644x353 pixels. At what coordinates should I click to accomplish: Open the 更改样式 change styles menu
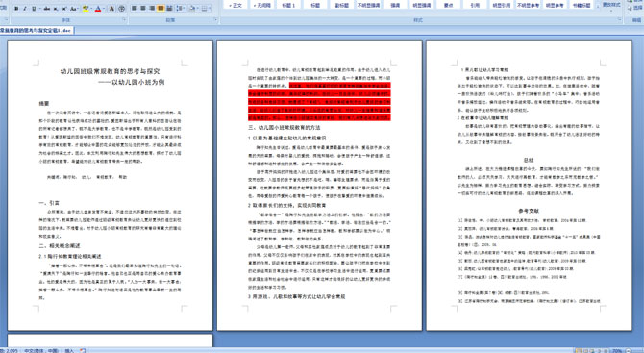click(611, 5)
